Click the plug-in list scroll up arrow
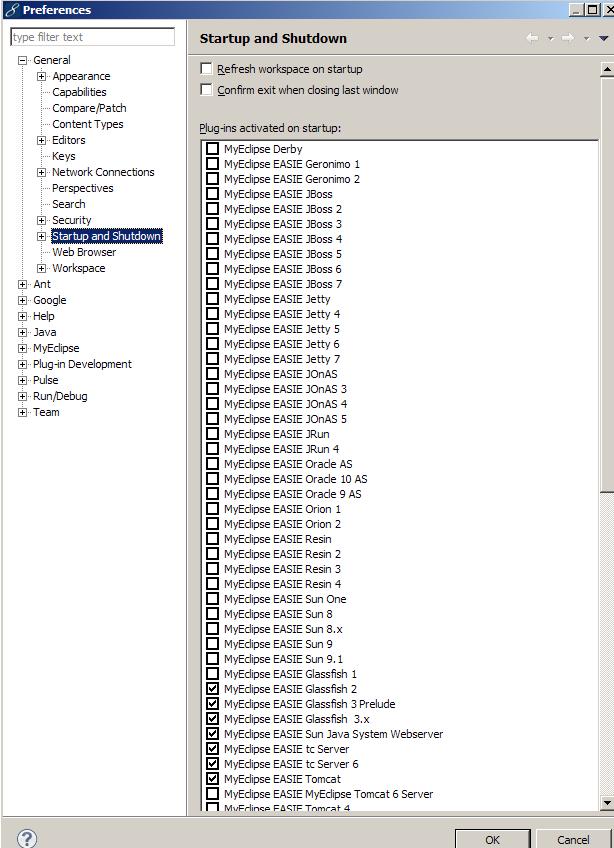The width and height of the screenshot is (614, 848). click(x=607, y=69)
